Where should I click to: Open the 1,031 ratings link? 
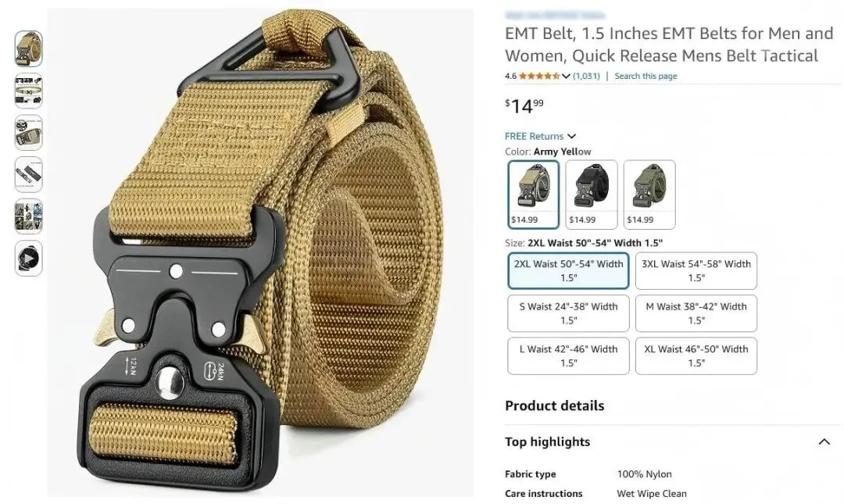pyautogui.click(x=586, y=76)
